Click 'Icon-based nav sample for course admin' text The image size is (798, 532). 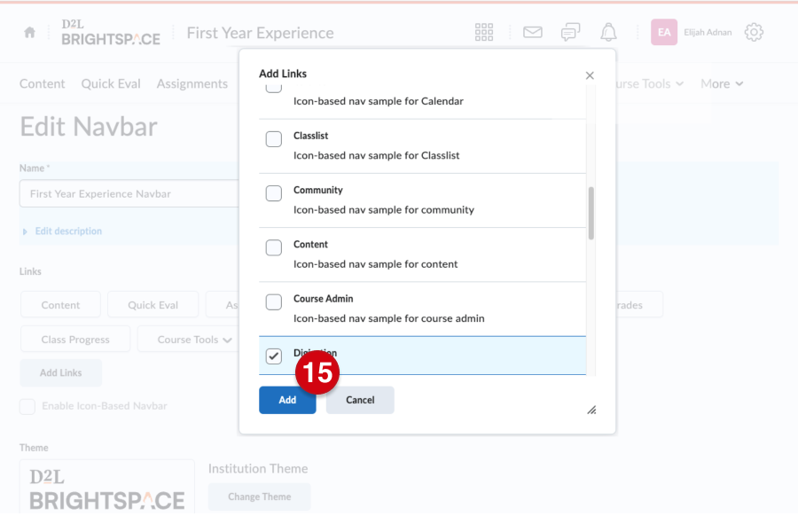[x=389, y=318]
